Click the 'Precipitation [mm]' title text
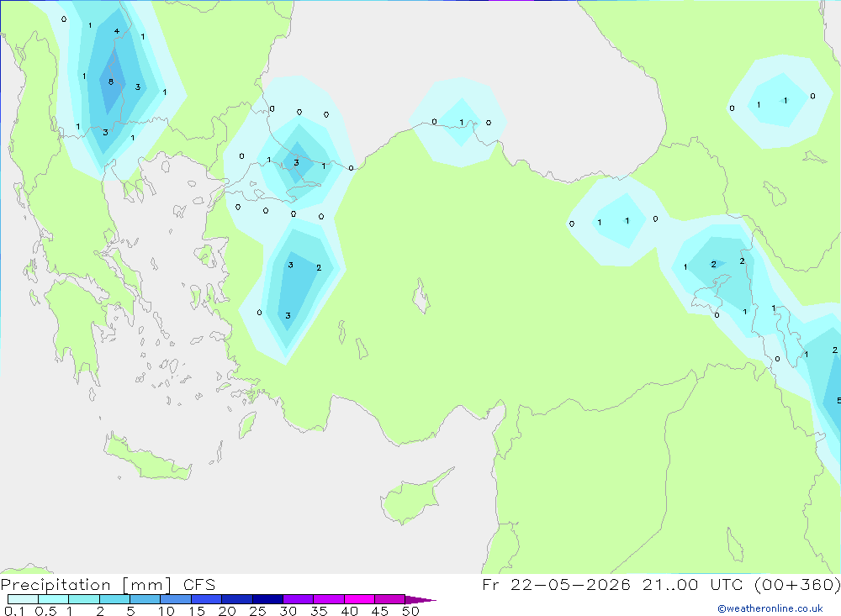This screenshot has height=616, width=841. (87, 585)
